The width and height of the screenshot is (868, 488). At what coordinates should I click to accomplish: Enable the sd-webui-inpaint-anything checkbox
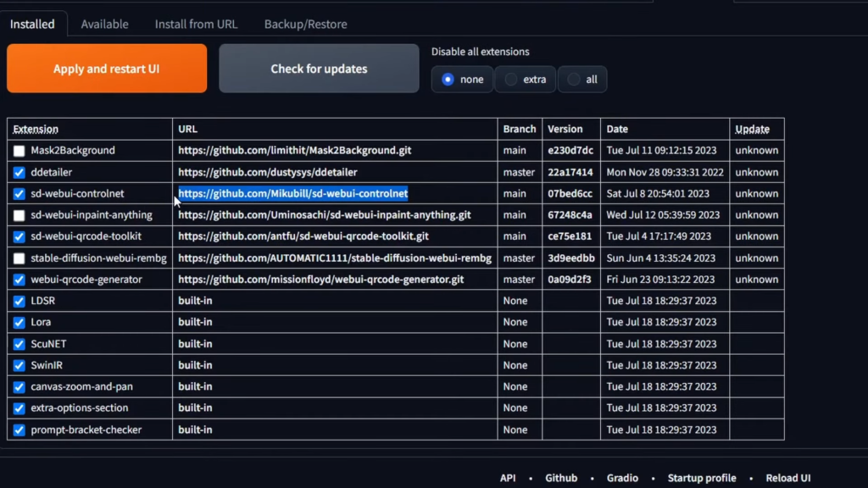coord(19,215)
